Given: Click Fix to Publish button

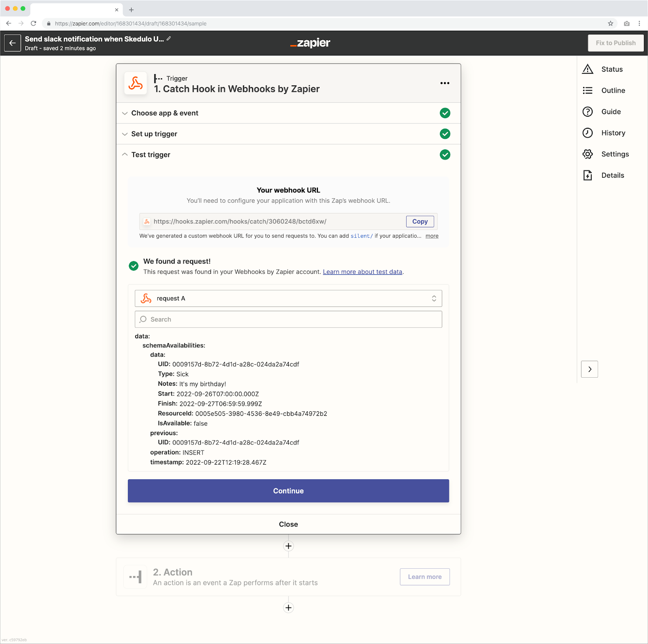Looking at the screenshot, I should pyautogui.click(x=616, y=43).
